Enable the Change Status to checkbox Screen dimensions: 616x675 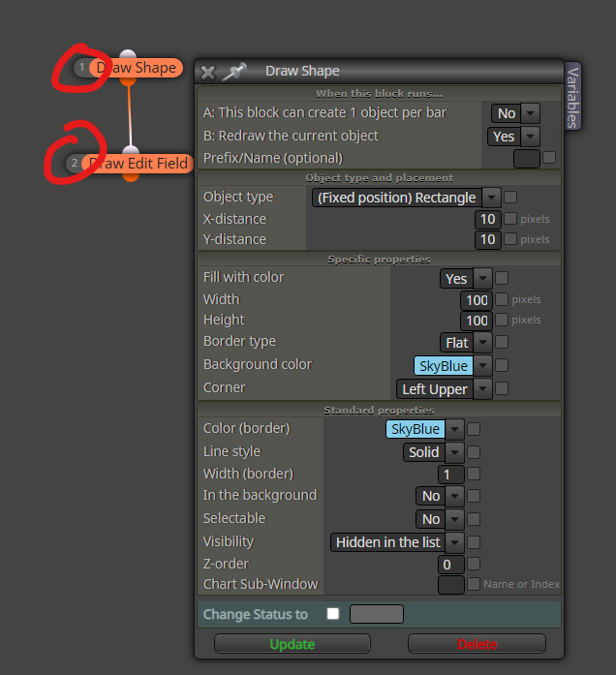click(333, 613)
